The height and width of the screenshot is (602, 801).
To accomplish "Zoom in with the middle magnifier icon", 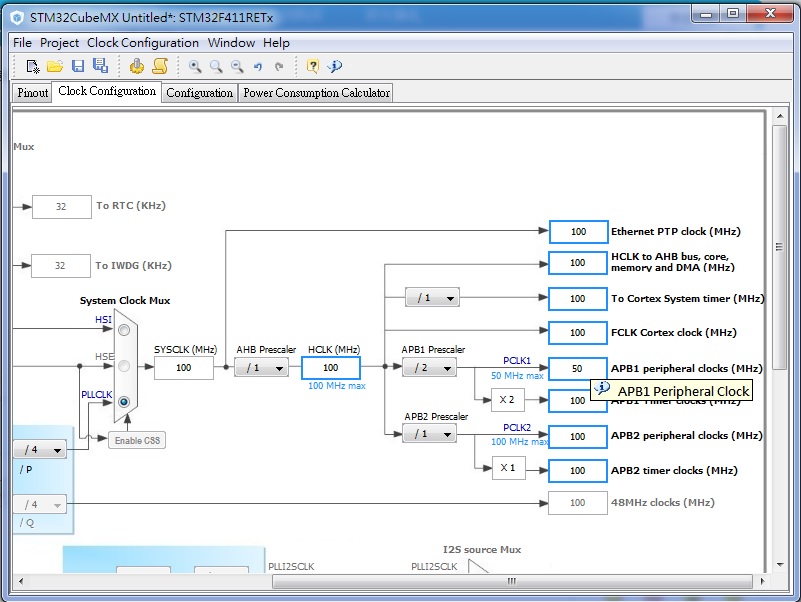I will pos(216,66).
